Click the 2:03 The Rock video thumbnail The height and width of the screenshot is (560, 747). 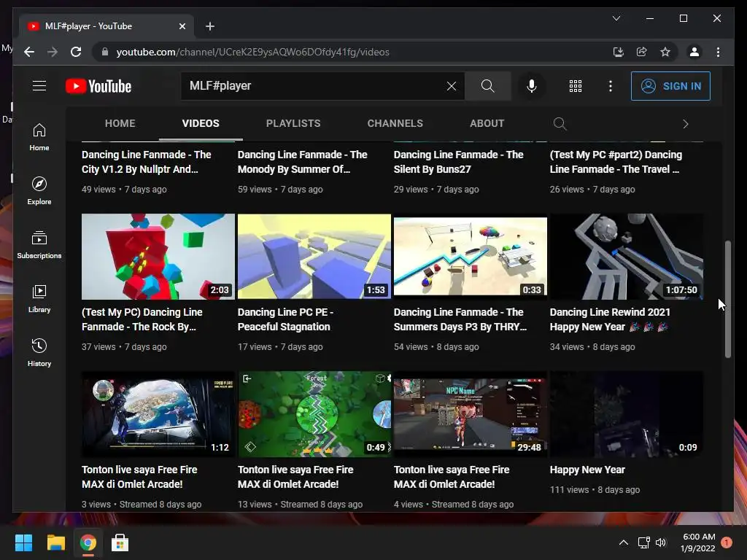158,257
